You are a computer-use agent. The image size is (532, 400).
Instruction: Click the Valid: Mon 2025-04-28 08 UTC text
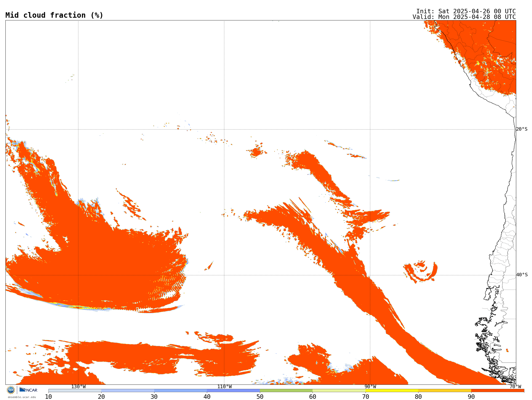click(464, 17)
